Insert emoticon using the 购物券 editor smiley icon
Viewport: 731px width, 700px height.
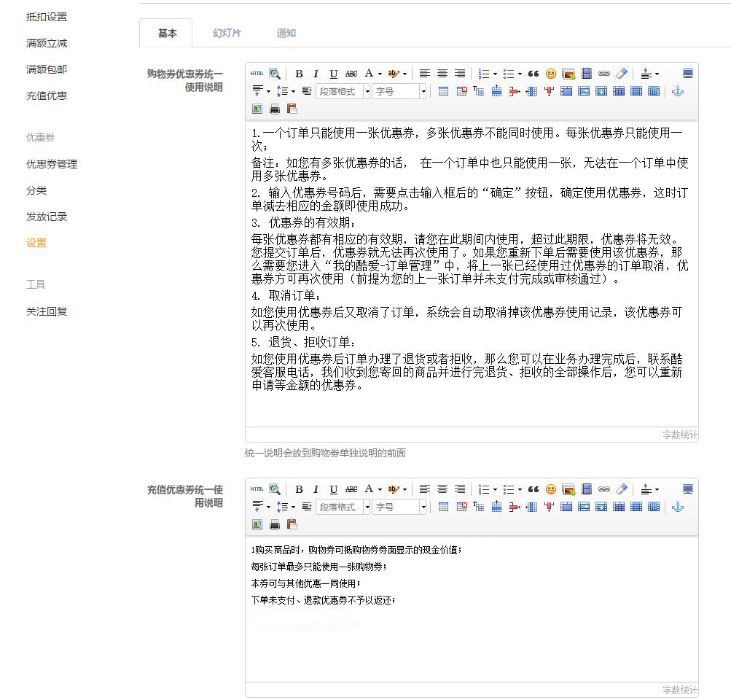coord(551,74)
